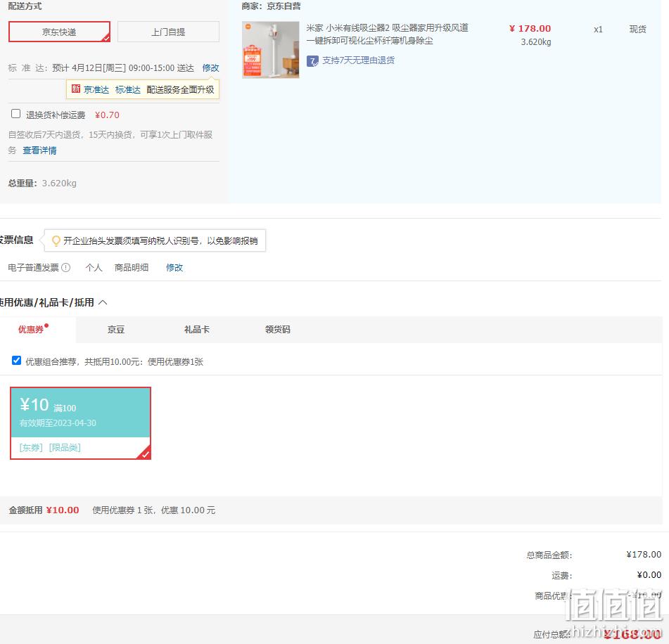Choose 上门自提 pickup option
The height and width of the screenshot is (644, 669).
point(168,32)
